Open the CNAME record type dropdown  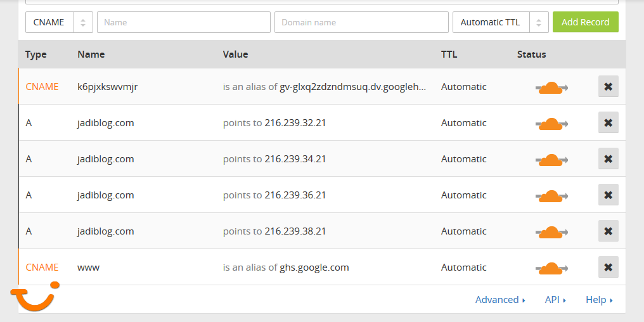pos(59,22)
